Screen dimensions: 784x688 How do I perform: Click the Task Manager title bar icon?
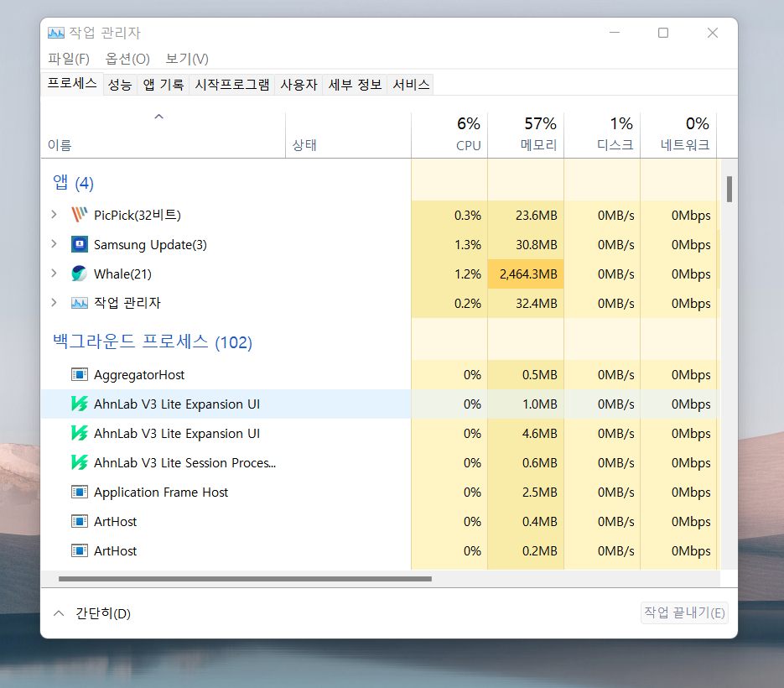(x=56, y=33)
